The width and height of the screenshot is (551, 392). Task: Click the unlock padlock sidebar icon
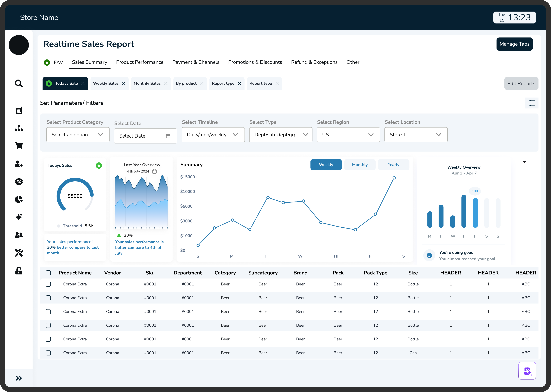pyautogui.click(x=19, y=271)
